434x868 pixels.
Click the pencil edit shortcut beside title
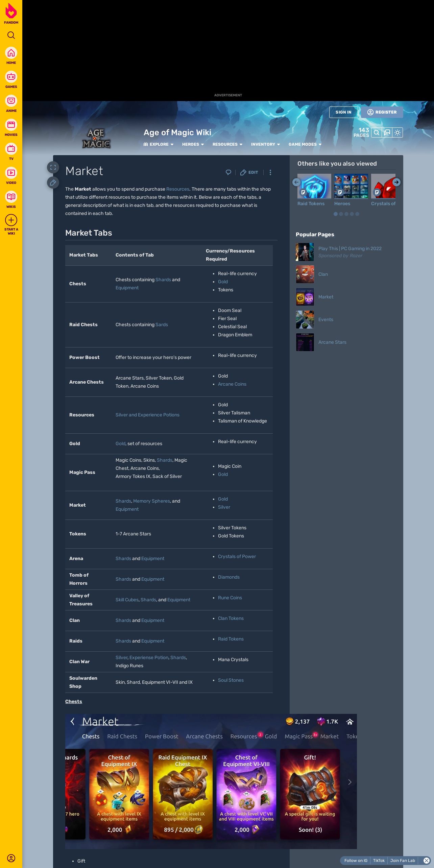pos(53,183)
